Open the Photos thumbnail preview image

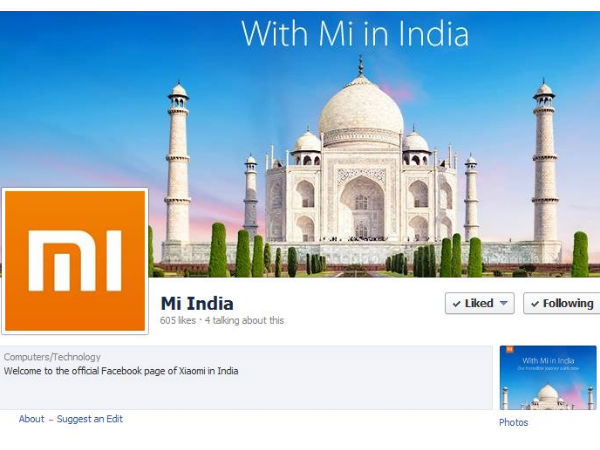548,378
